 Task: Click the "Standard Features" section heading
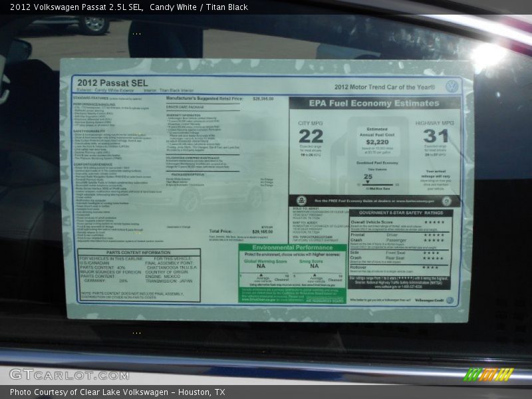(x=90, y=98)
